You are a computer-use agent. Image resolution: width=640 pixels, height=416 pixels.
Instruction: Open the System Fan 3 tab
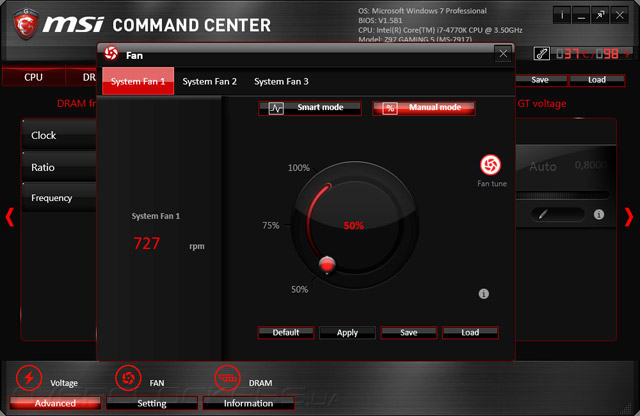[281, 81]
